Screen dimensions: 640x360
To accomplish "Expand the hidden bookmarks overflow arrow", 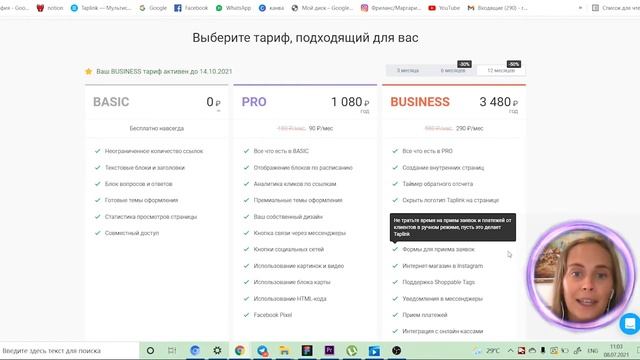I will click(580, 8).
